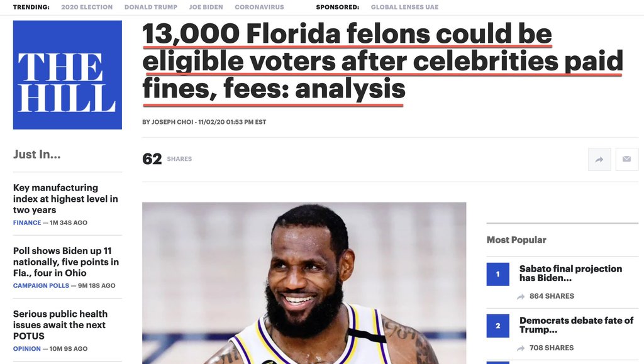Visit sponsored Global Lenses UAE link
Viewport: 644px width, 364px height.
(404, 7)
